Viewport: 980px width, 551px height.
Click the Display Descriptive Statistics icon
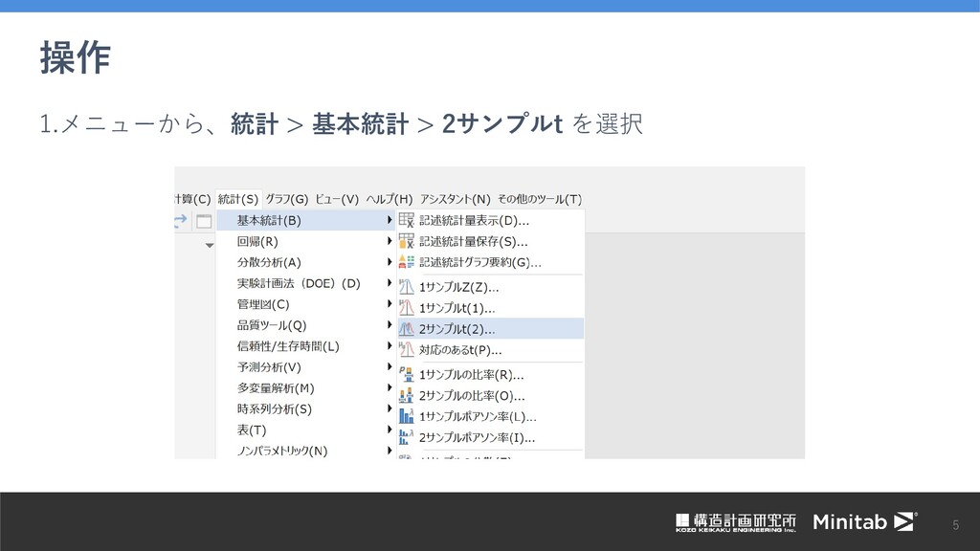pos(406,221)
